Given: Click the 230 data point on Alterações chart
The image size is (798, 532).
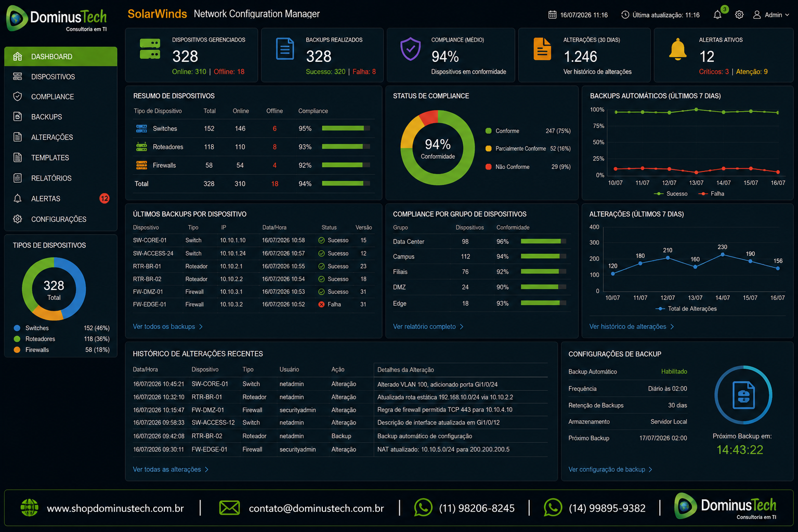Looking at the screenshot, I should (722, 255).
